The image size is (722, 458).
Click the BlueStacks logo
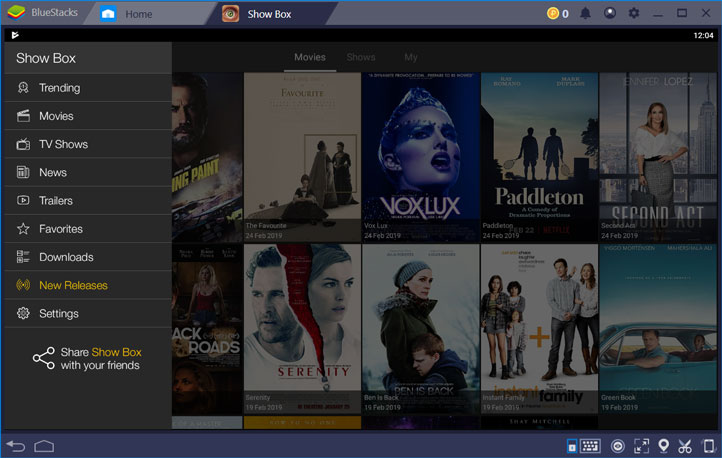click(16, 13)
